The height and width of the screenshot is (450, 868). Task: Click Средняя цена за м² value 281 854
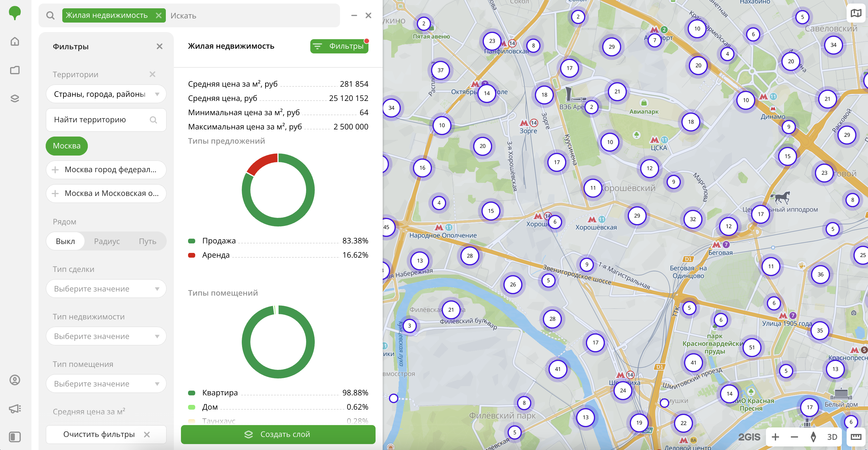coord(354,84)
